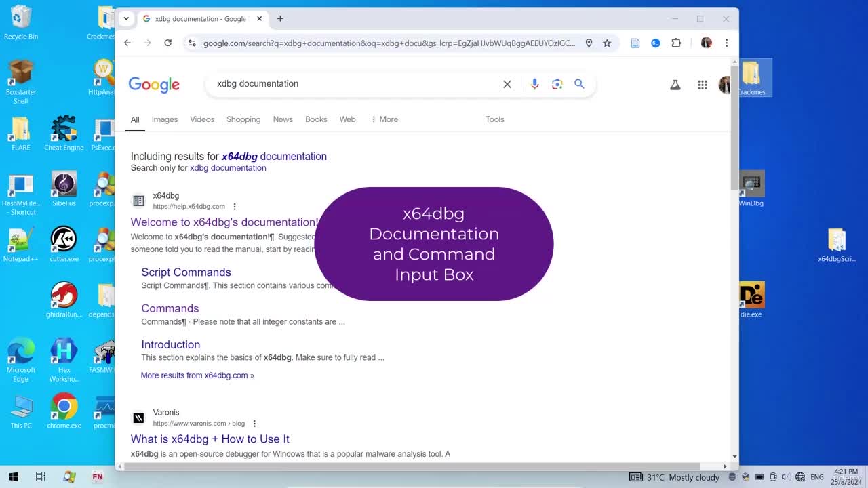The image size is (868, 488).
Task: Select Hex Workshop desktop icon
Action: (x=64, y=360)
